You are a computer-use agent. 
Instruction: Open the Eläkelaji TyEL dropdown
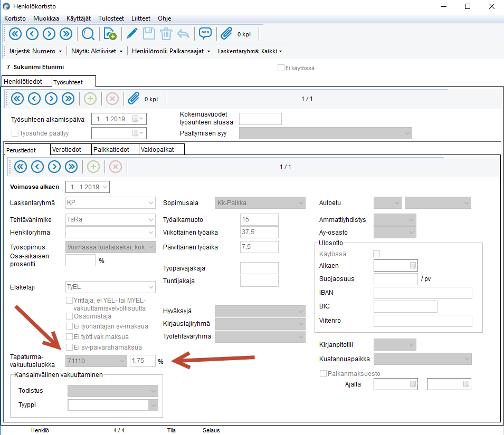point(151,287)
